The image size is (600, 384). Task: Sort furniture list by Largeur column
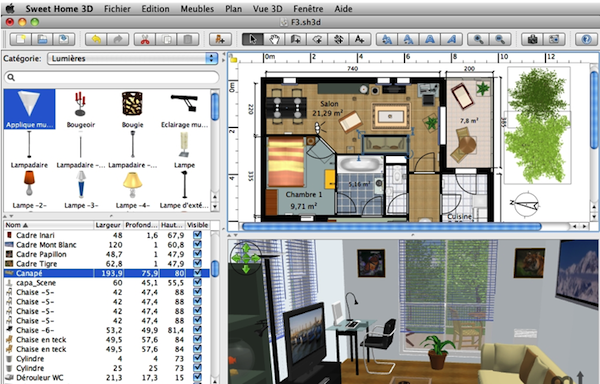108,225
